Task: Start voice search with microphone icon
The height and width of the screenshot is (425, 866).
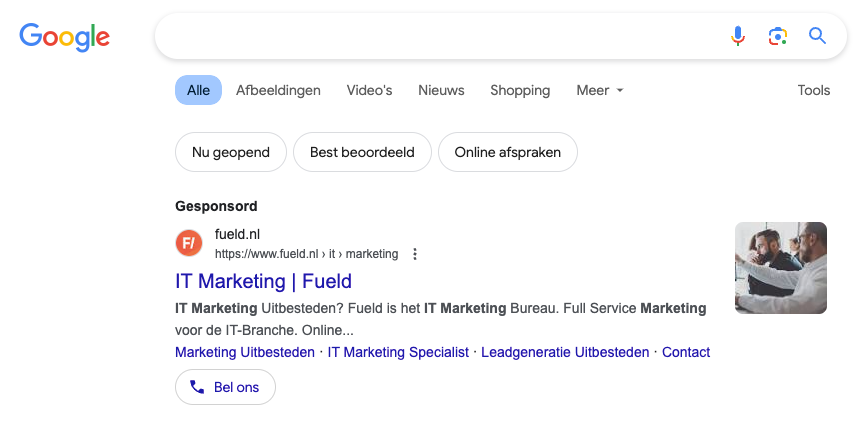Action: 738,37
